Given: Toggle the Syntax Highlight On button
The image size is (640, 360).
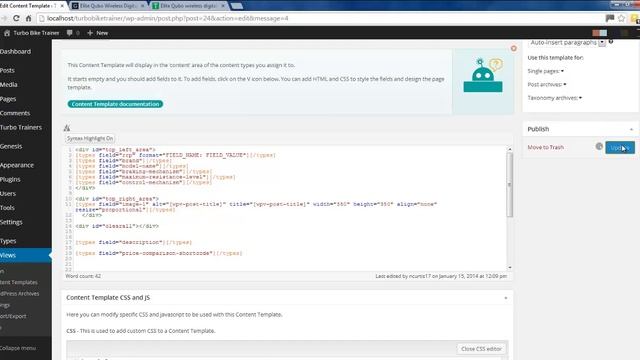Looking at the screenshot, I should click(90, 138).
